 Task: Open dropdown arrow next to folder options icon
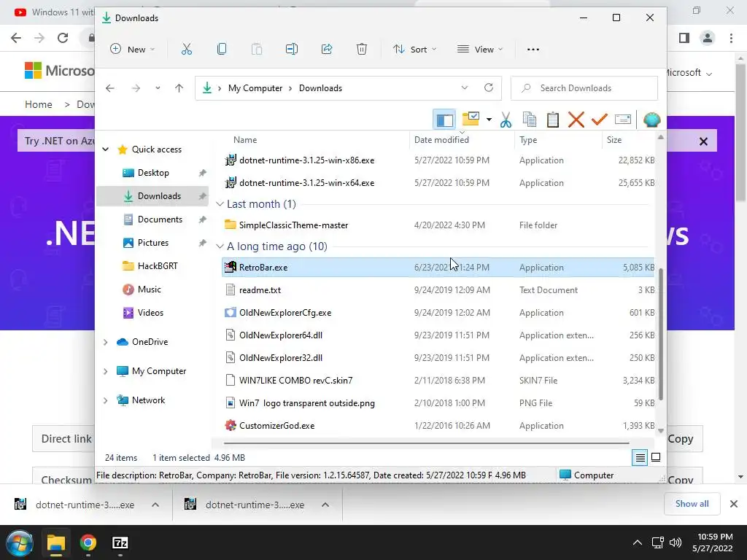point(489,120)
